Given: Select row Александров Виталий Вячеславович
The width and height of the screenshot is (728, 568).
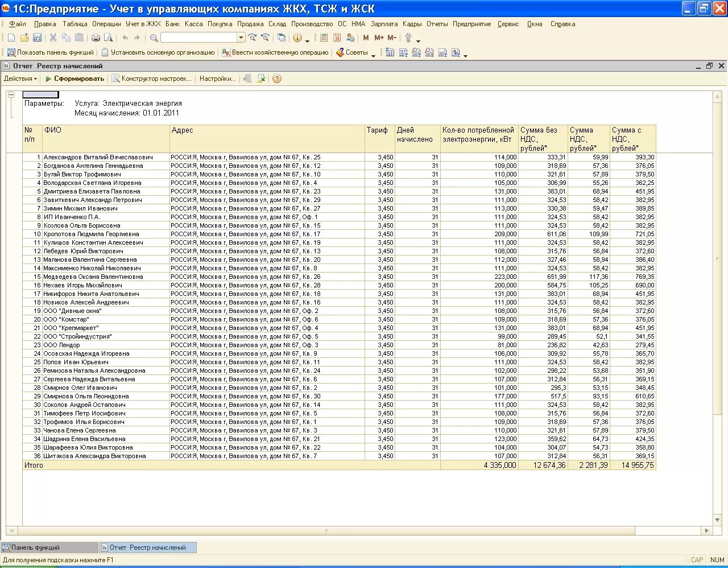Looking at the screenshot, I should point(339,157).
